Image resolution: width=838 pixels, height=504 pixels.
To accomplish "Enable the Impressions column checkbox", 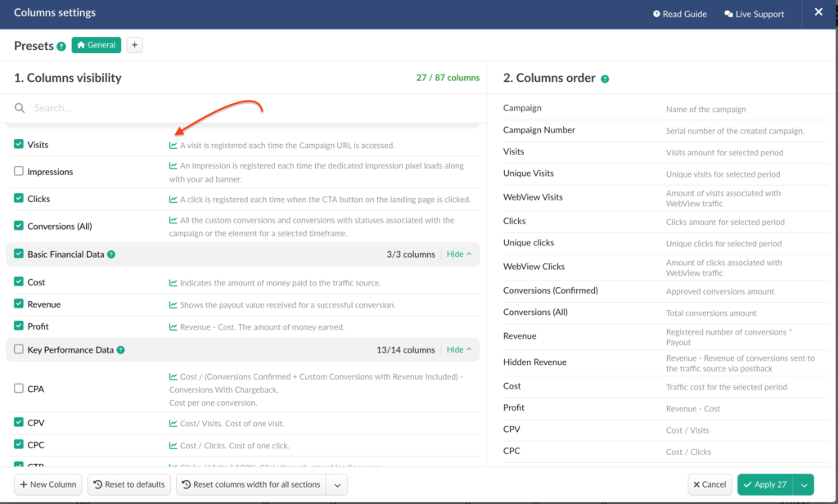I will tap(19, 172).
